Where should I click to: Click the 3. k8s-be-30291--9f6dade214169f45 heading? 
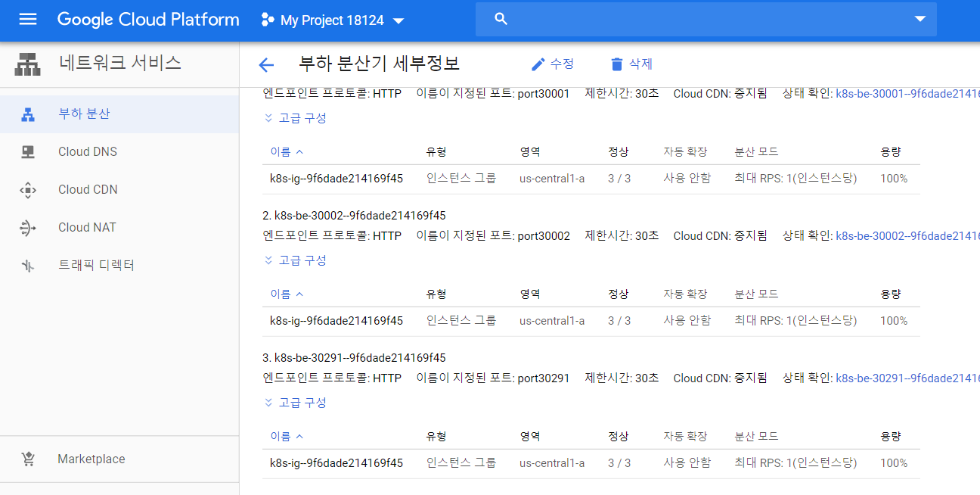click(355, 358)
